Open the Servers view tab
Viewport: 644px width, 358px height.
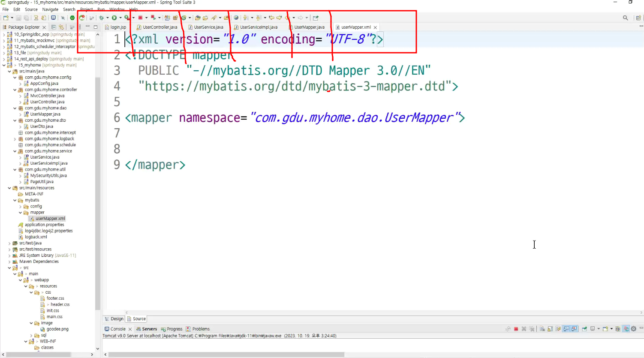(147, 329)
